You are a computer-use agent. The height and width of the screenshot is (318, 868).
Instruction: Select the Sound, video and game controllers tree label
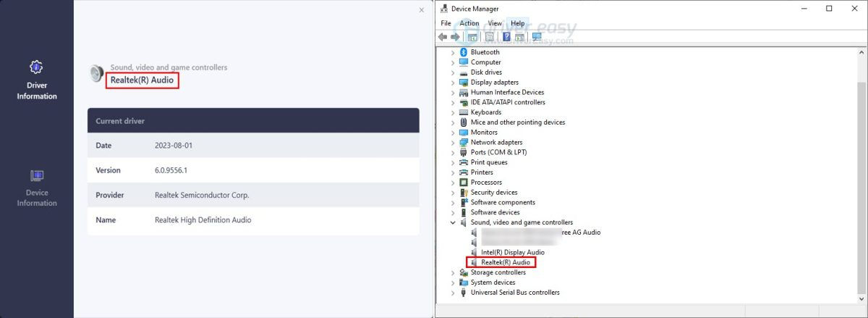point(522,222)
